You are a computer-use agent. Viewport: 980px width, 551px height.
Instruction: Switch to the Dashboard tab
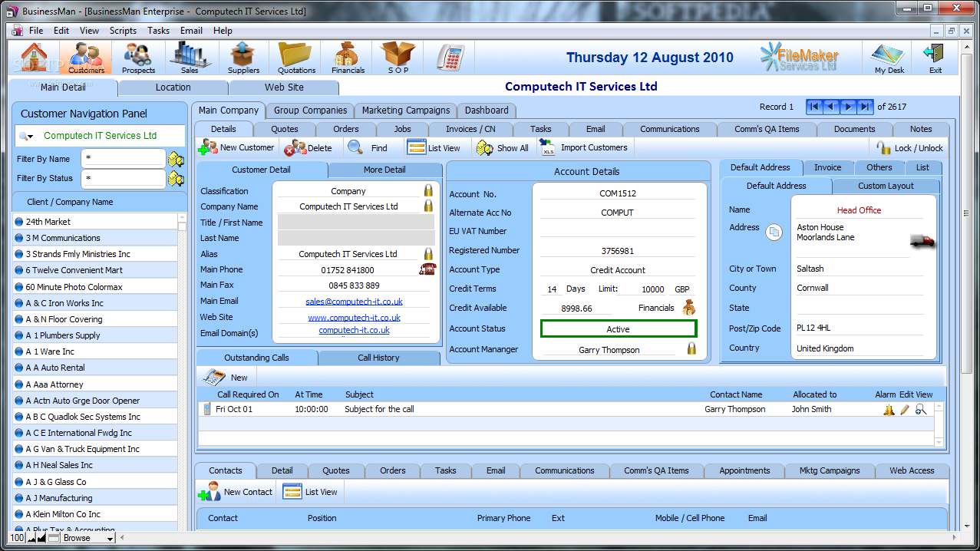487,111
